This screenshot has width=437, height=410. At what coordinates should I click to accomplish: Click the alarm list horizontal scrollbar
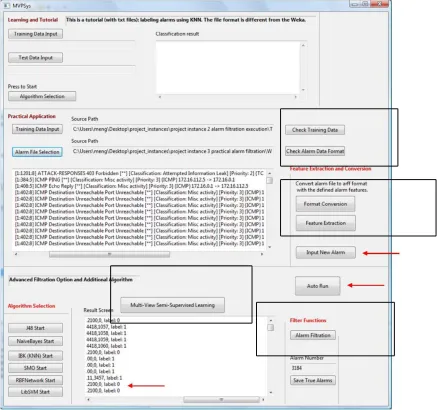pos(139,254)
